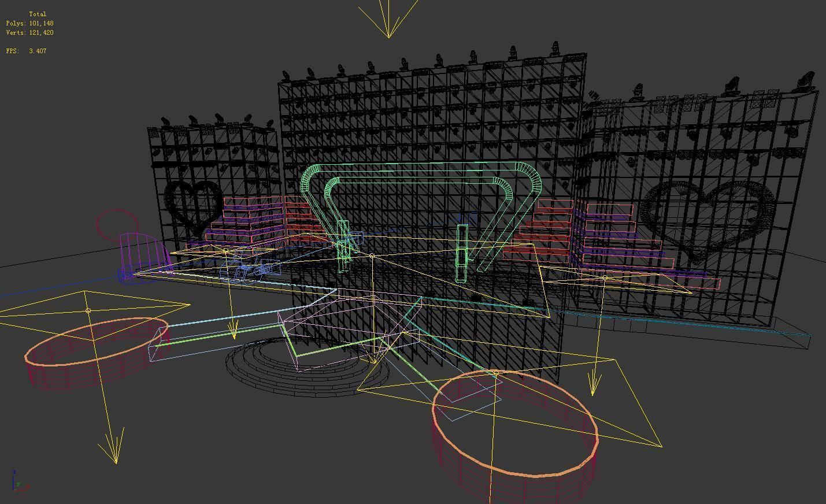Image resolution: width=826 pixels, height=504 pixels.
Task: Click the "FPS: 3.407" readout
Action: (x=27, y=51)
